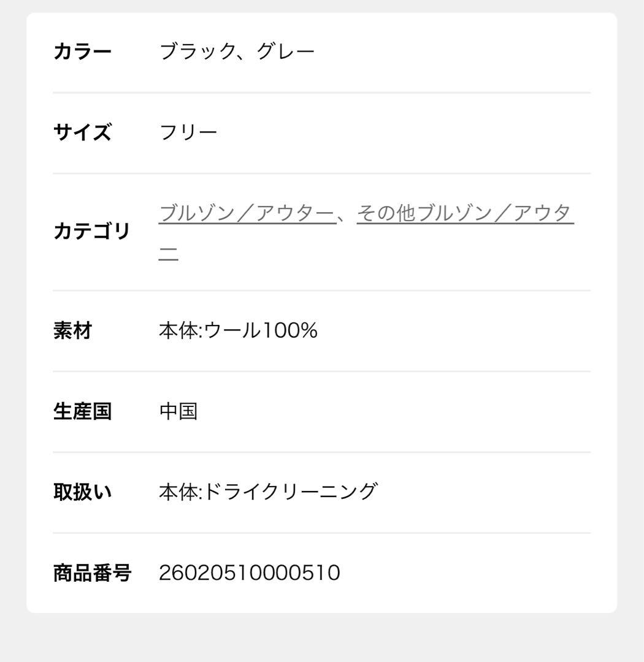
Task: Open the ブルゾン／アウター category link
Action: coord(247,213)
